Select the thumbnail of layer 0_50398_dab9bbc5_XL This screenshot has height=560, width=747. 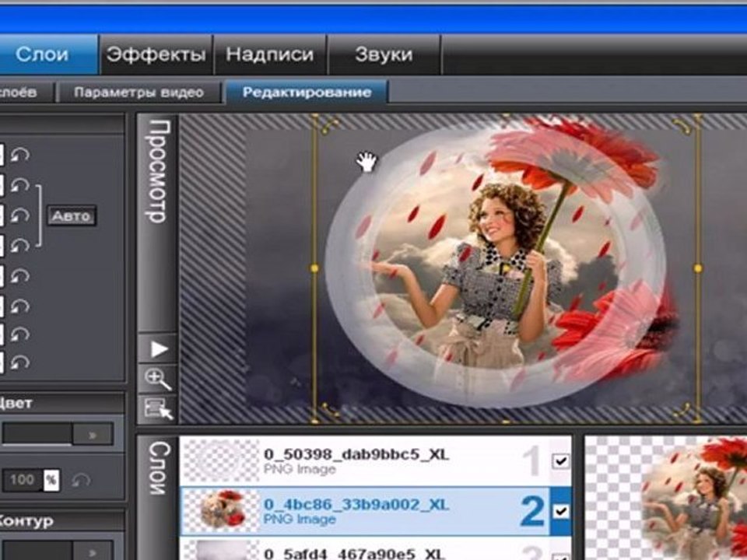pyautogui.click(x=220, y=461)
